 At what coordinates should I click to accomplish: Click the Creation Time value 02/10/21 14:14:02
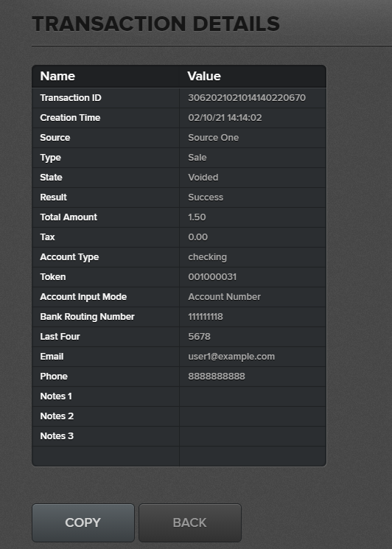click(x=225, y=118)
